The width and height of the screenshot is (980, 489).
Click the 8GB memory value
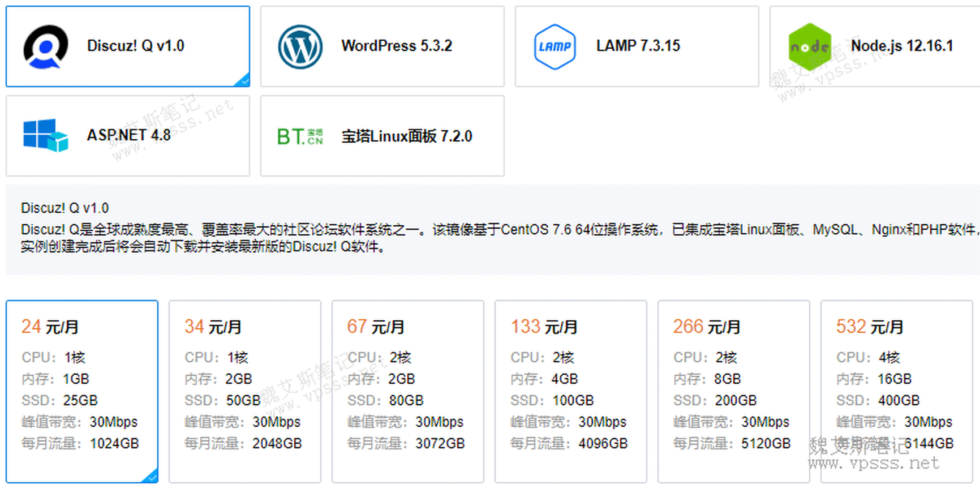pyautogui.click(x=728, y=379)
